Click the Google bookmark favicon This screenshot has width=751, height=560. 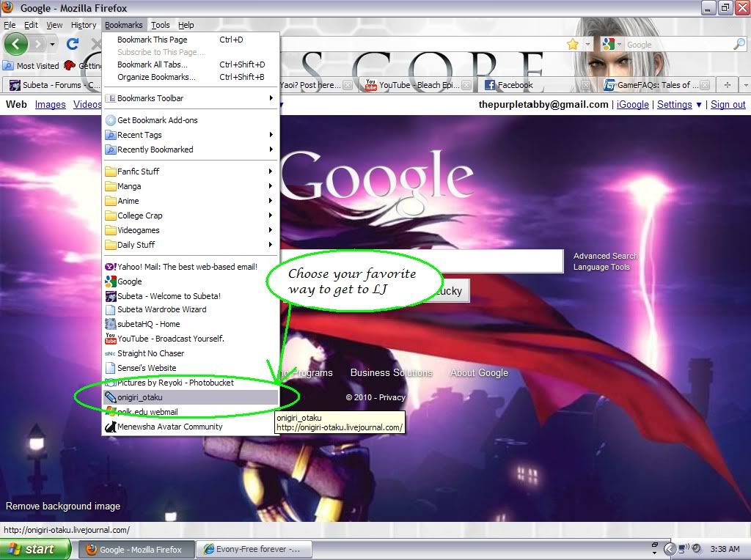[x=111, y=281]
